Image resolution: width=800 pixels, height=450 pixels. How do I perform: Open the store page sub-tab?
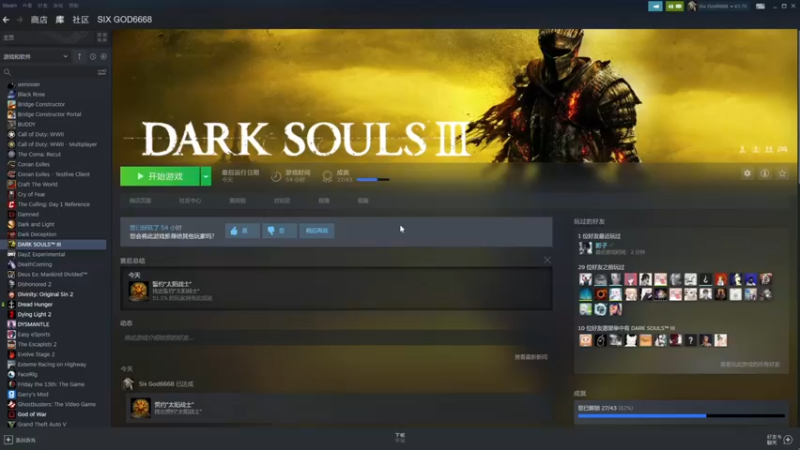(x=140, y=201)
